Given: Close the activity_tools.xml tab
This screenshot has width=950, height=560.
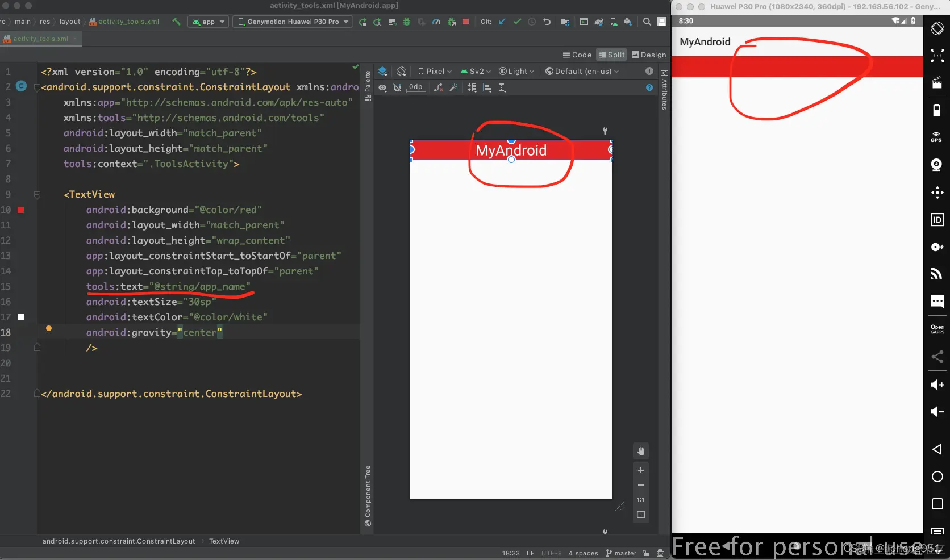Looking at the screenshot, I should 75,39.
